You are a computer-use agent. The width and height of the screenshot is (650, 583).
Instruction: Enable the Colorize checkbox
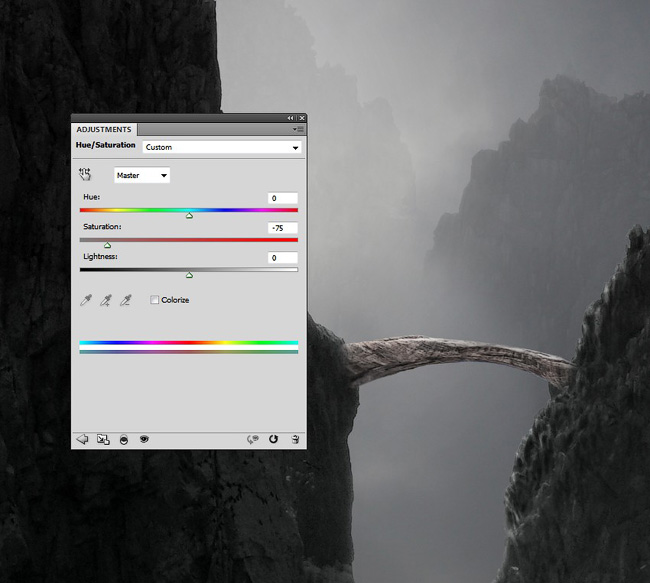click(x=154, y=299)
